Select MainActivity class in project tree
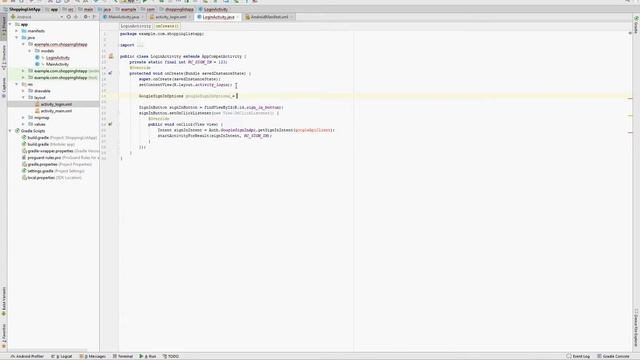Screen dimensions: 640x360 57,64
